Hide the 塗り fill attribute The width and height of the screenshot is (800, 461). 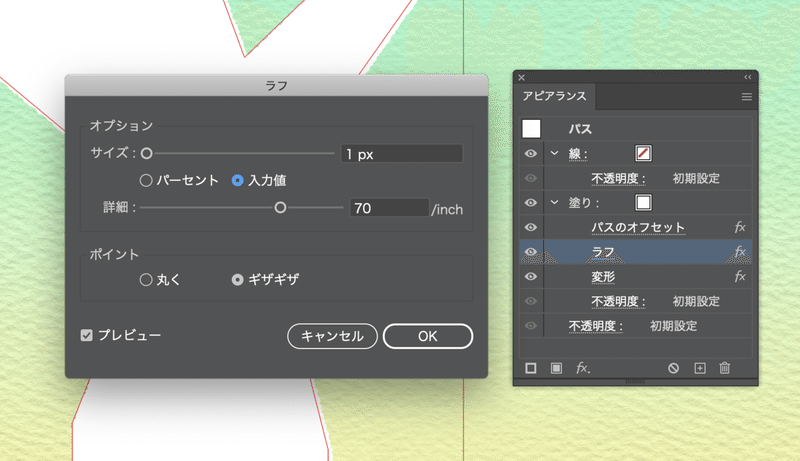tap(531, 202)
